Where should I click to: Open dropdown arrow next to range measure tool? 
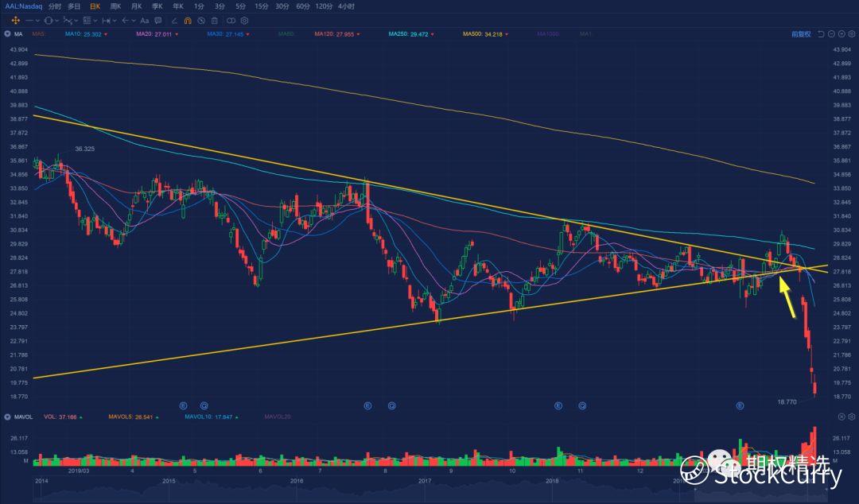(115, 21)
